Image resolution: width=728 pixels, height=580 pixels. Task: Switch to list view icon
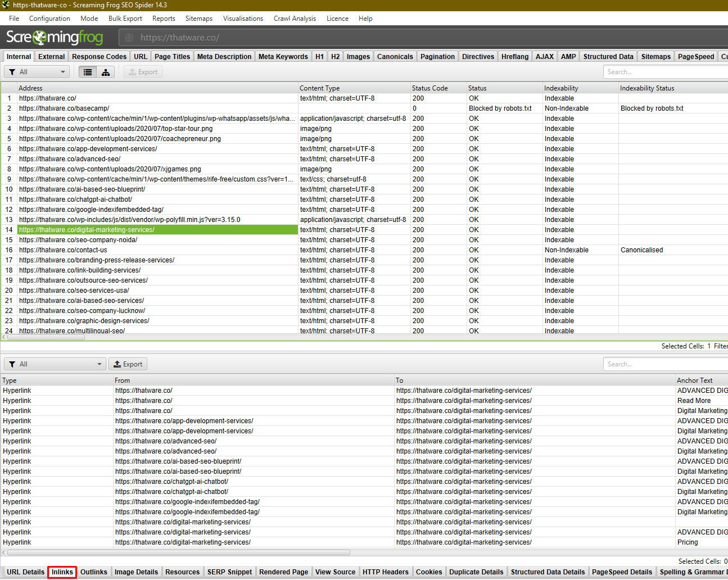pyautogui.click(x=88, y=72)
